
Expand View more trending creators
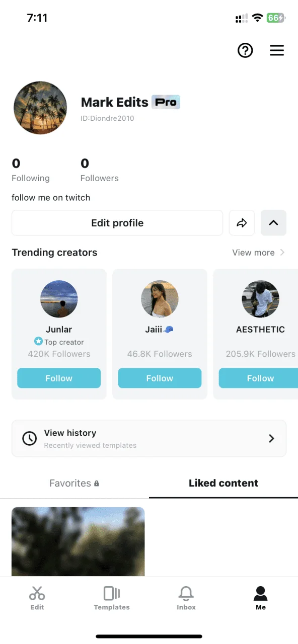click(258, 253)
